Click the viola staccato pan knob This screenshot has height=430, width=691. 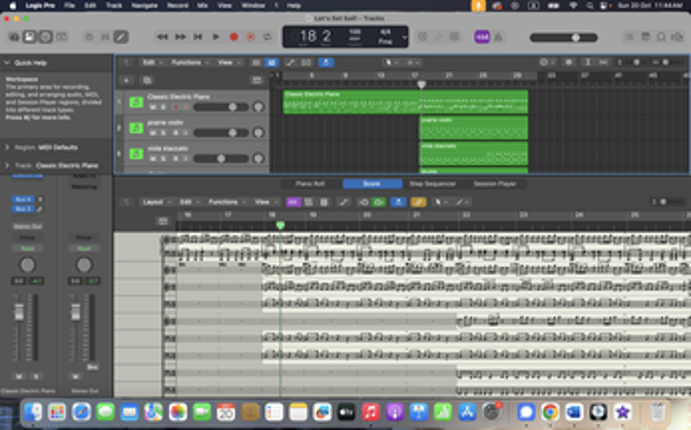click(259, 158)
